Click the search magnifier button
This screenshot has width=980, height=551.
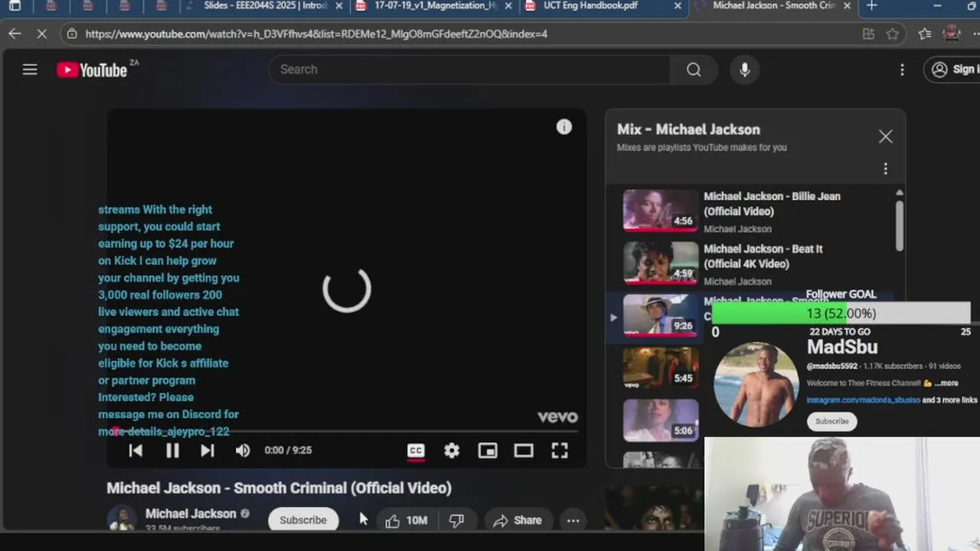pyautogui.click(x=694, y=70)
